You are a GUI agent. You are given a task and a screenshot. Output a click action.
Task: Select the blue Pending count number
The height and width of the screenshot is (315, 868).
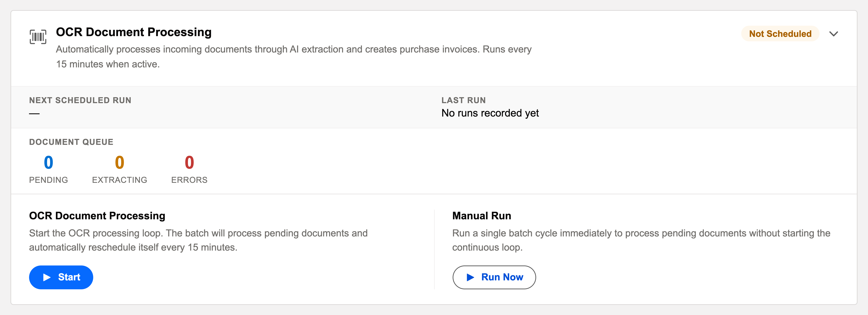click(48, 162)
